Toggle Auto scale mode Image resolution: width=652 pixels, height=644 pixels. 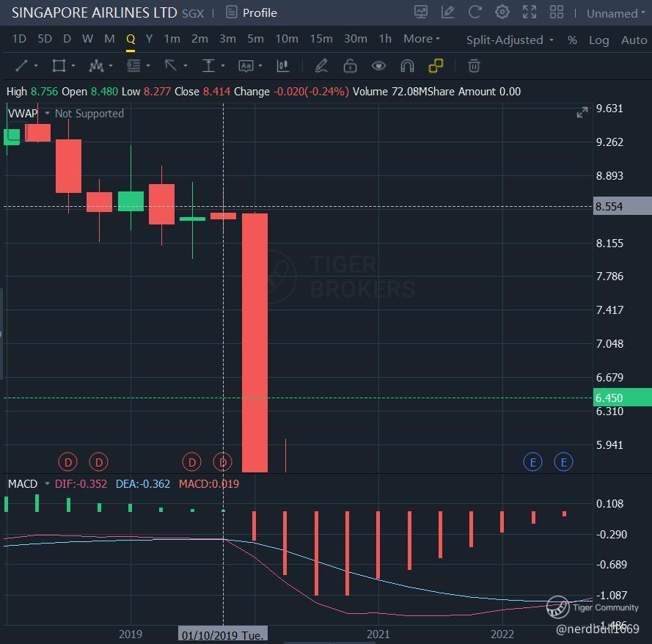click(x=634, y=40)
